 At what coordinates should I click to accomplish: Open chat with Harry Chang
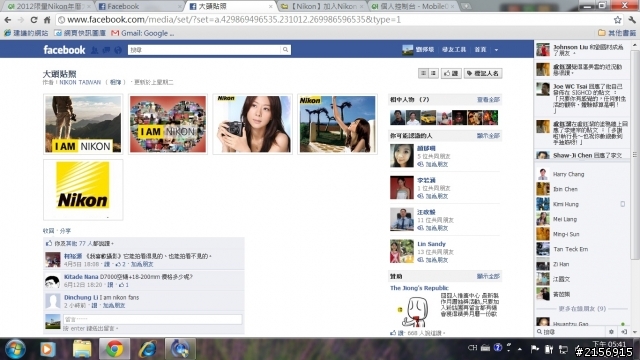click(582, 174)
